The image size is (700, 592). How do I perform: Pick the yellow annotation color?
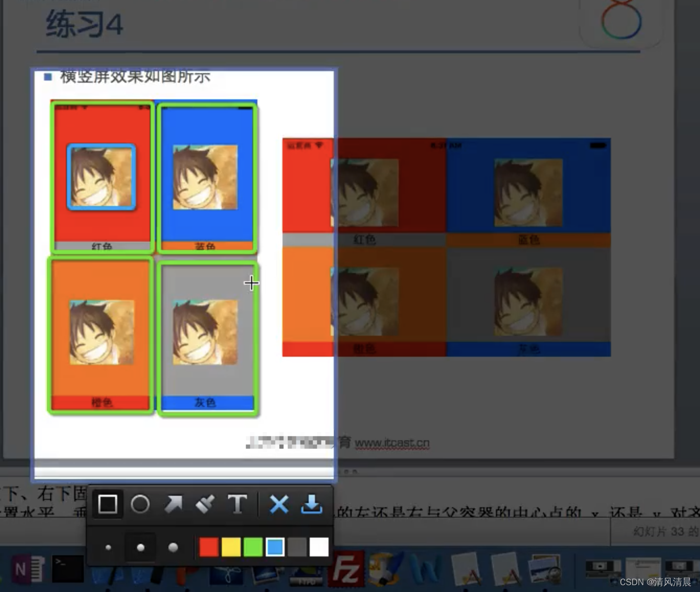[231, 548]
